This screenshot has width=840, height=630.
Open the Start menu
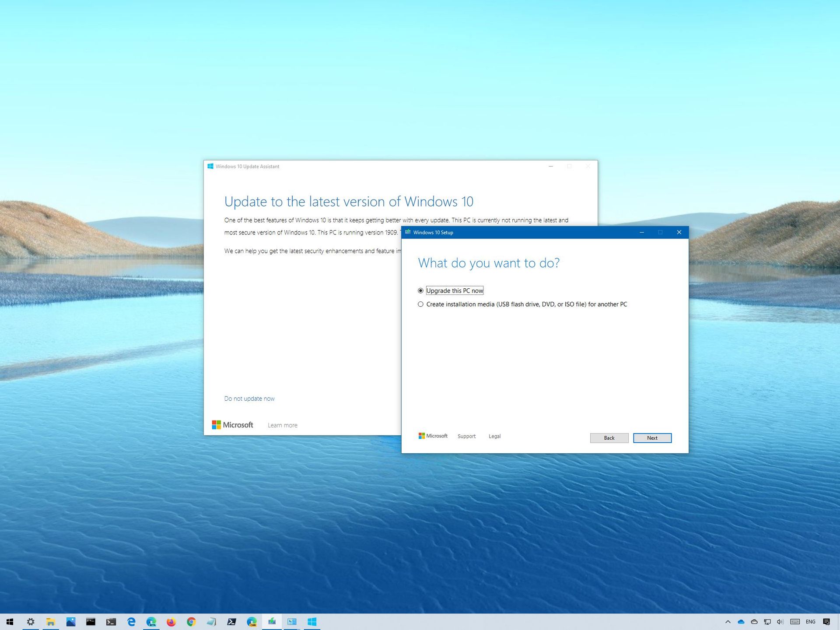[10, 622]
